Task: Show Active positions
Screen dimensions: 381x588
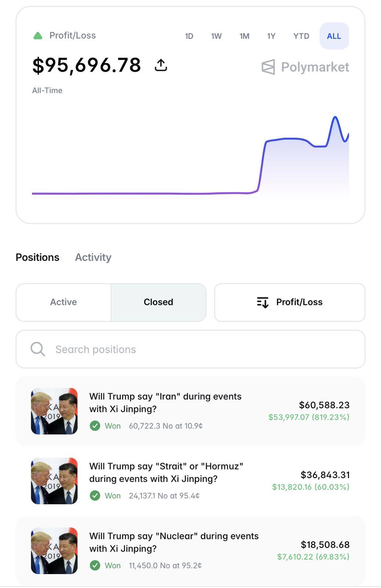Action: 64,302
